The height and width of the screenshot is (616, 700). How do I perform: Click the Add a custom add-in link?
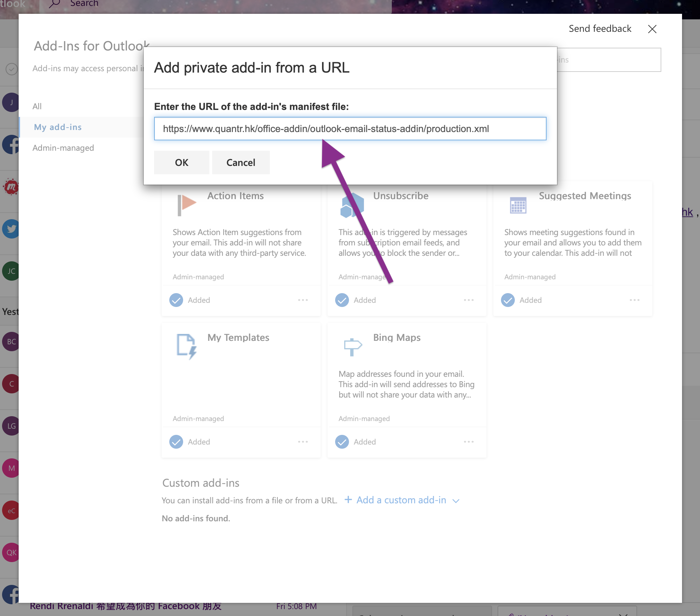pos(401,500)
